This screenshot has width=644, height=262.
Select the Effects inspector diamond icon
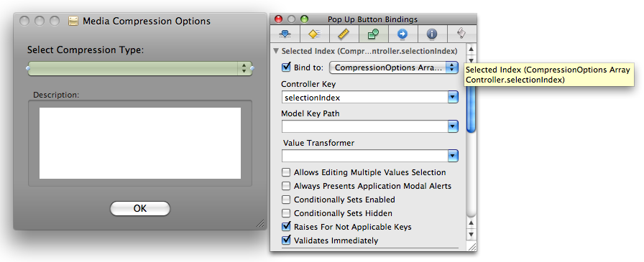tap(314, 34)
